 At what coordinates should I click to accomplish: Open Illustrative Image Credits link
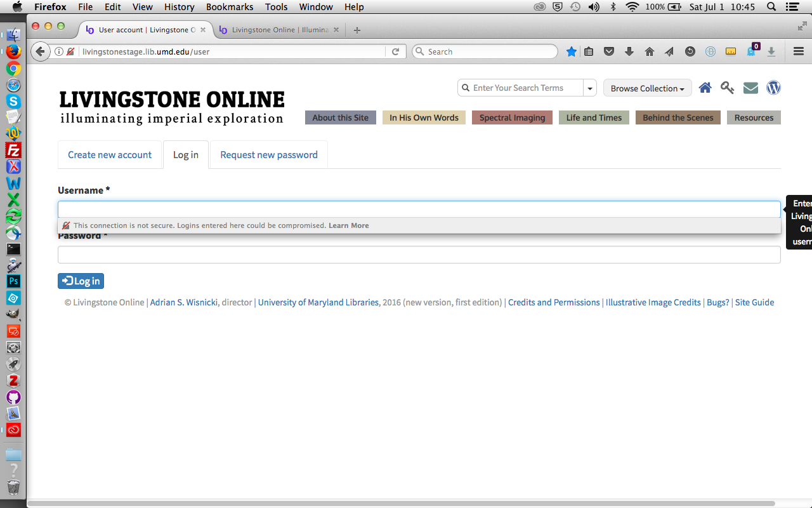[x=653, y=302]
